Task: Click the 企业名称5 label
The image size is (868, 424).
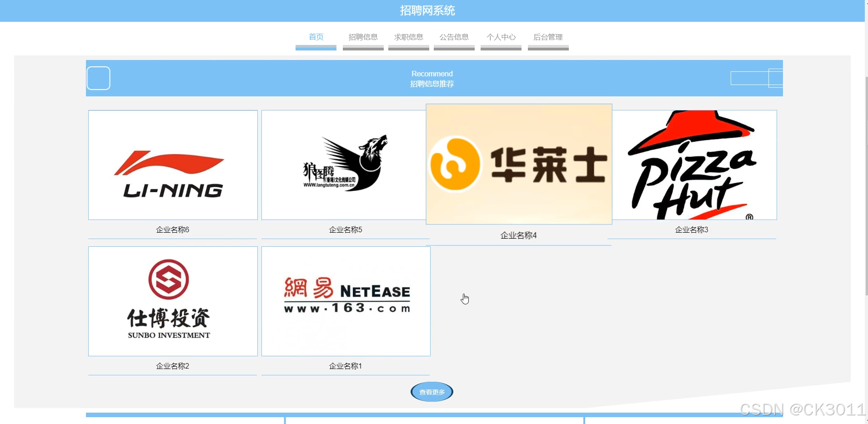Action: click(x=346, y=230)
